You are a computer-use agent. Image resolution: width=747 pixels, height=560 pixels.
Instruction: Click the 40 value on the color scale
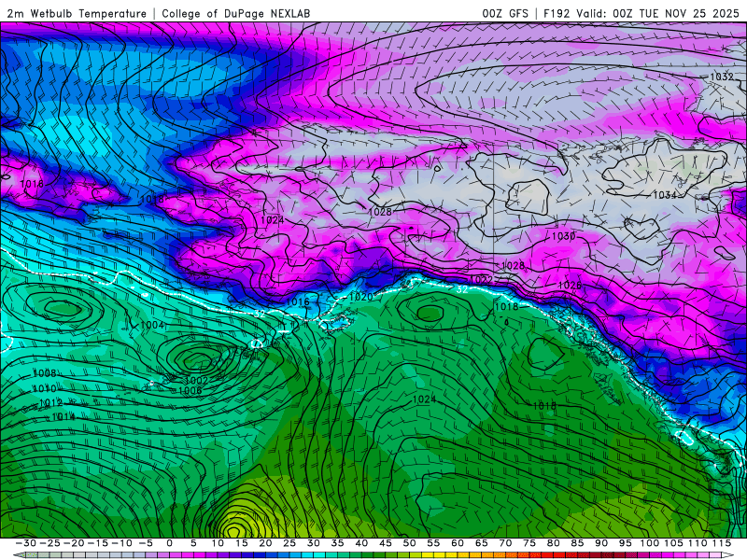[361, 543]
